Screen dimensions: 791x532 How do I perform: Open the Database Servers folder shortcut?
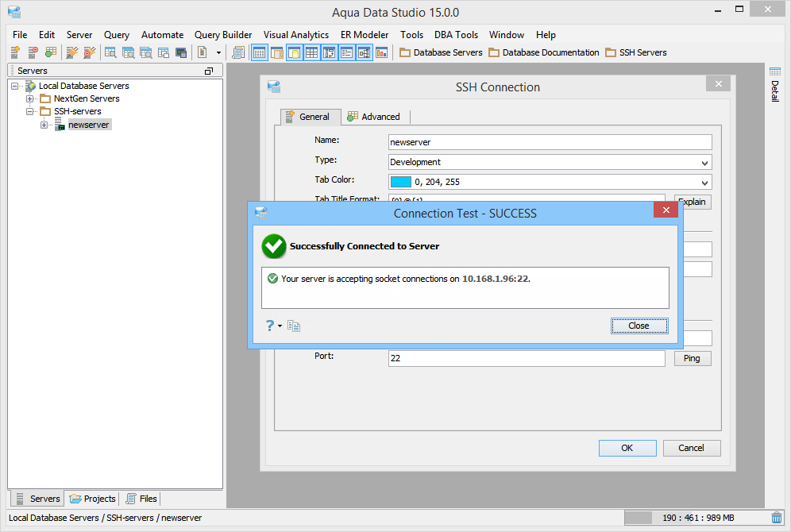(x=441, y=52)
